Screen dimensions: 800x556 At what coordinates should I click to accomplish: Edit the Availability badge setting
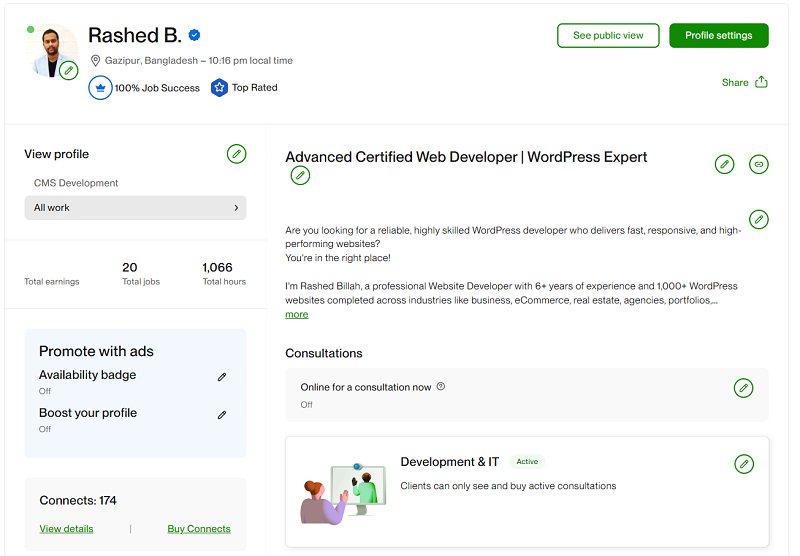click(x=222, y=377)
